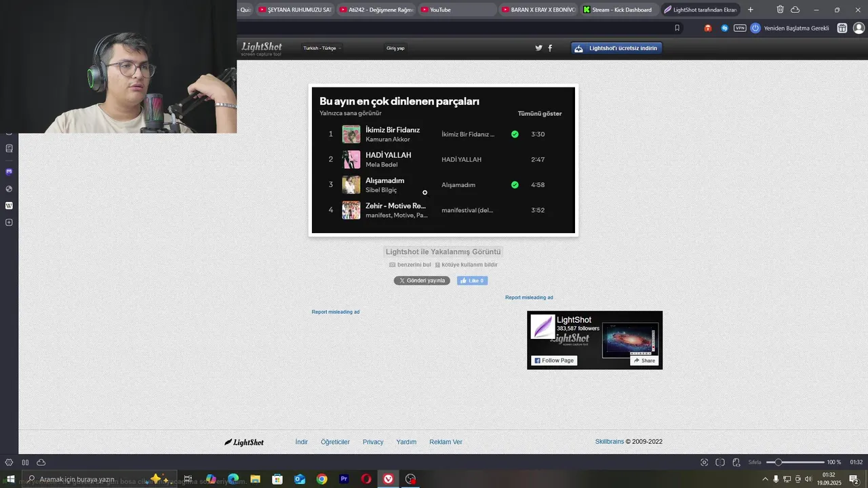The height and width of the screenshot is (488, 868).
Task: Open the Wikipedia web panel
Action: coord(9,205)
